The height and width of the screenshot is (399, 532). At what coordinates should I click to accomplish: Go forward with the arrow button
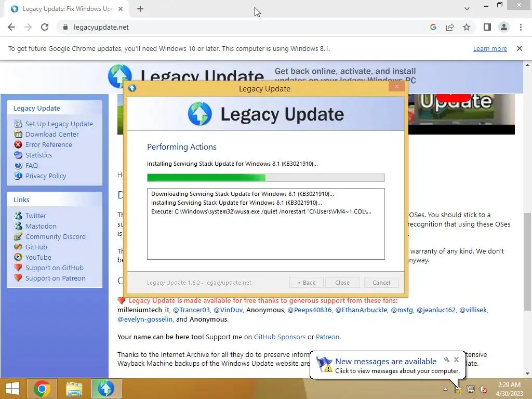[x=28, y=27]
